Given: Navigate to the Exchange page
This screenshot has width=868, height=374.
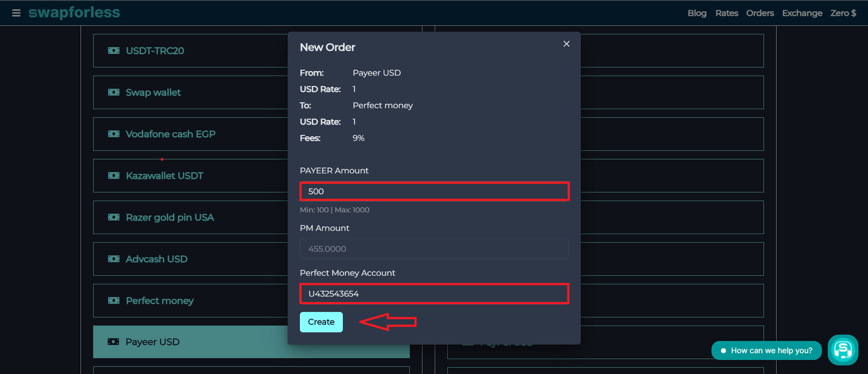Looking at the screenshot, I should (x=802, y=13).
